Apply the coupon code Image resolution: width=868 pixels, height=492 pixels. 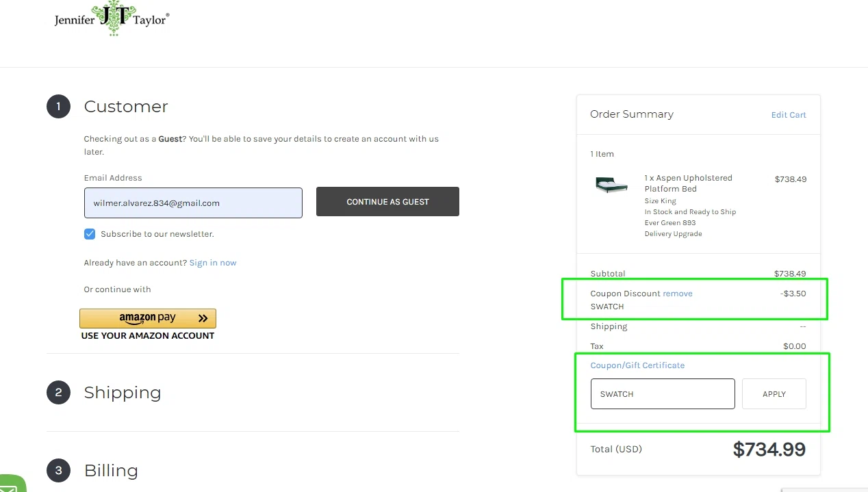[774, 394]
